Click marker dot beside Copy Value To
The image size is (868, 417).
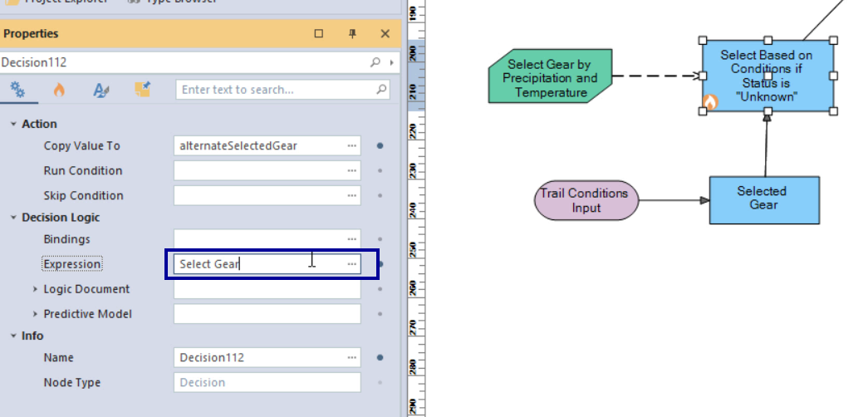pyautogui.click(x=380, y=145)
